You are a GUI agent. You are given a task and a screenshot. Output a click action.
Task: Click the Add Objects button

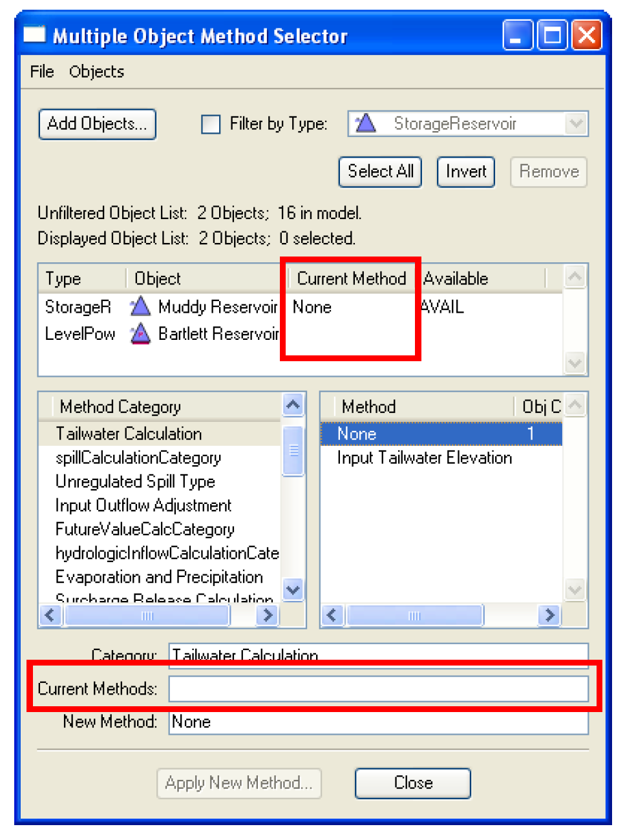[98, 124]
